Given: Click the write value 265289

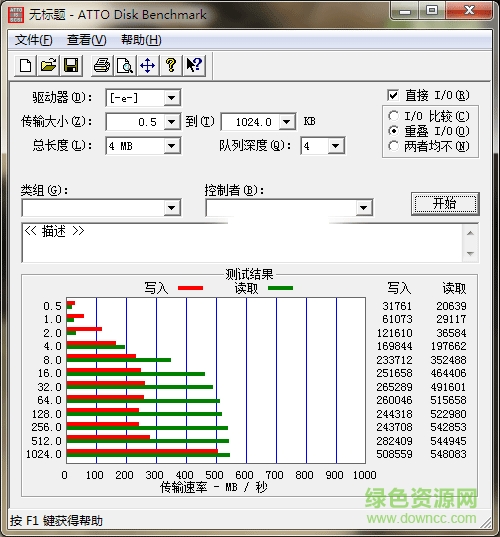Looking at the screenshot, I should pyautogui.click(x=394, y=387).
